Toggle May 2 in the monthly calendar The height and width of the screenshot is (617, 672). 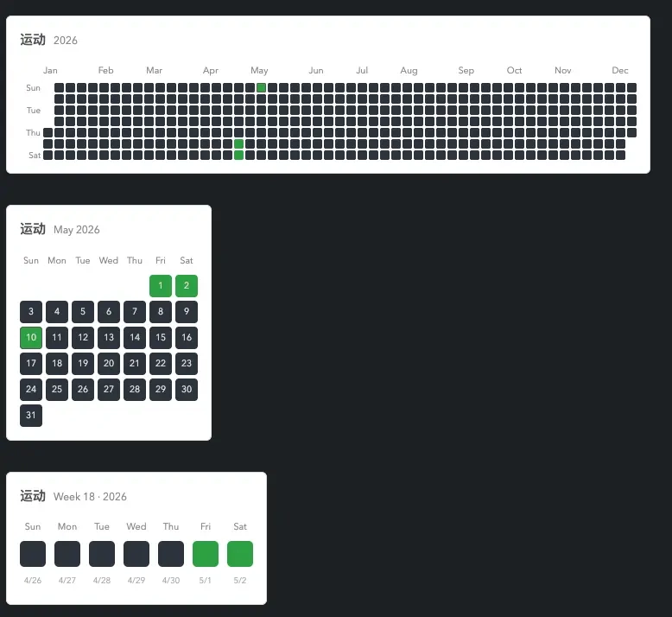[187, 285]
